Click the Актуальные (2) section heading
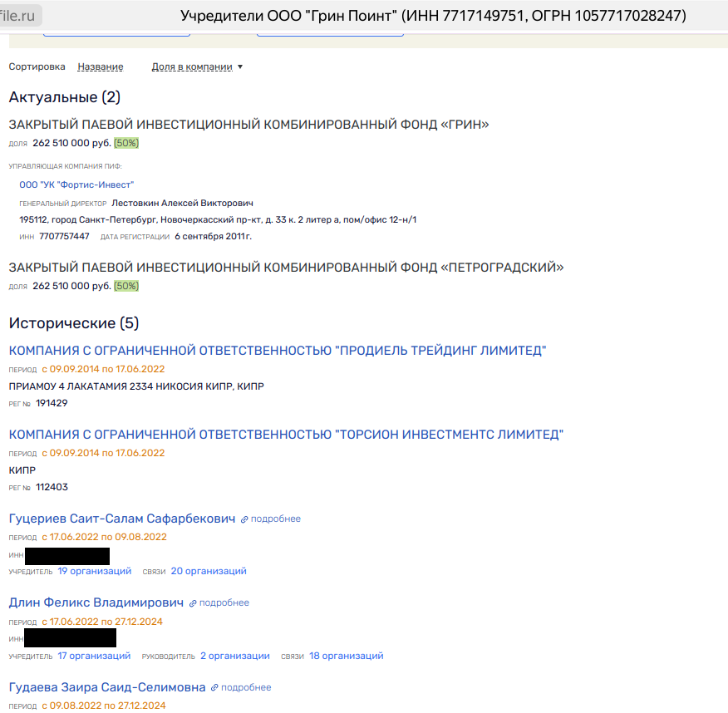The height and width of the screenshot is (713, 728). coord(65,97)
